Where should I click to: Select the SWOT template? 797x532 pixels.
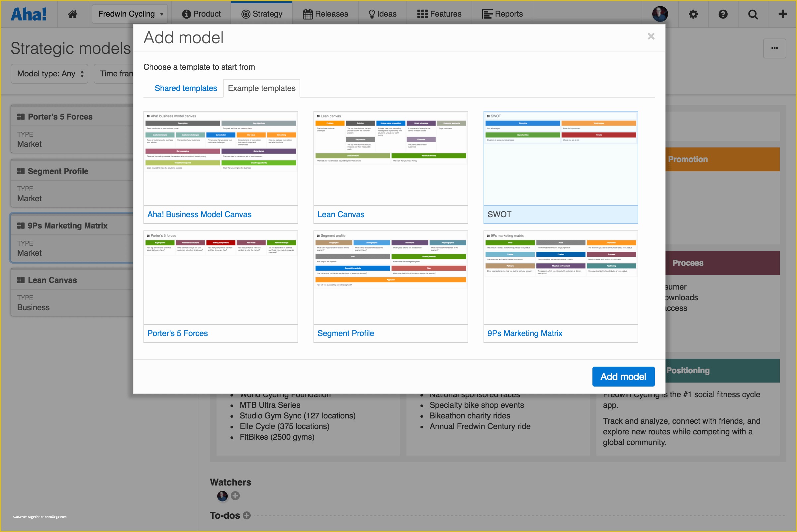point(561,166)
